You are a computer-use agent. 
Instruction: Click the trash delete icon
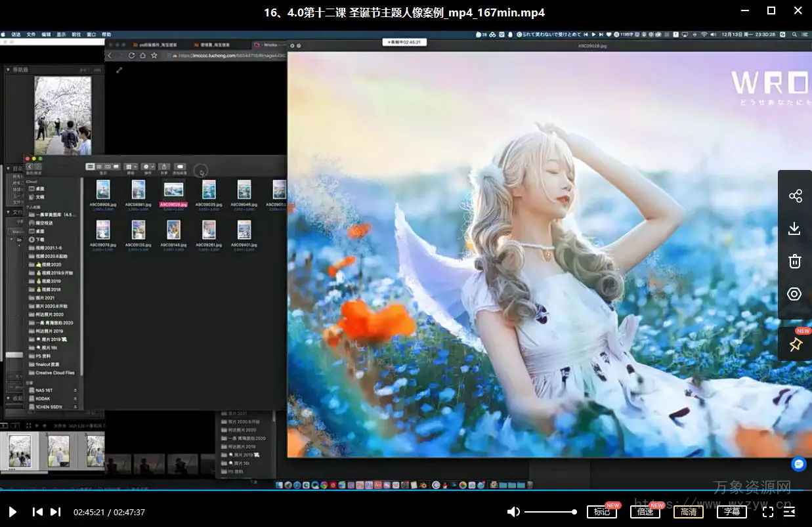point(794,261)
